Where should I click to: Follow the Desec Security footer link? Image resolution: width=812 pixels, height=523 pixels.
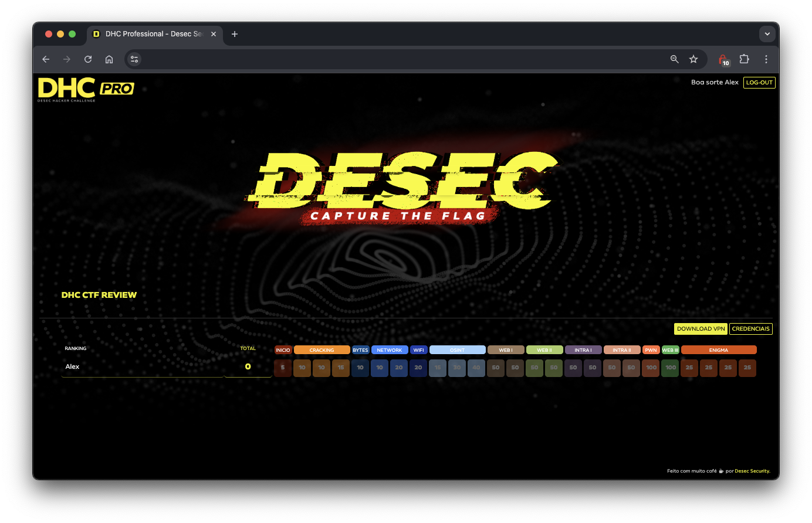pyautogui.click(x=752, y=471)
